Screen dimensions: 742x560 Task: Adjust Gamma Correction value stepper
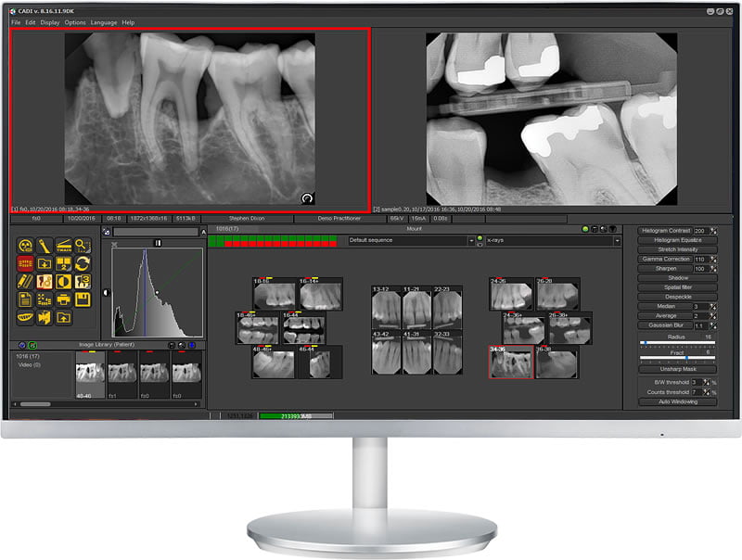point(713,260)
